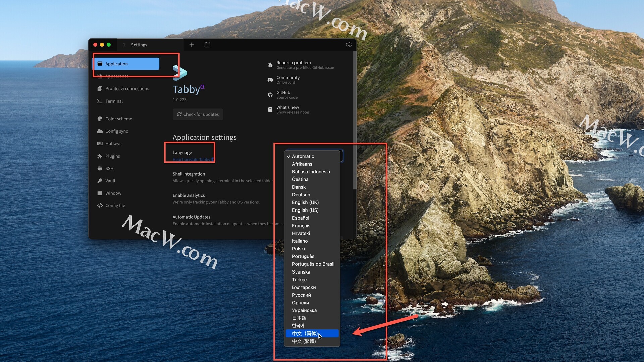The width and height of the screenshot is (644, 362).
Task: Open Config sync settings
Action: (x=125, y=131)
